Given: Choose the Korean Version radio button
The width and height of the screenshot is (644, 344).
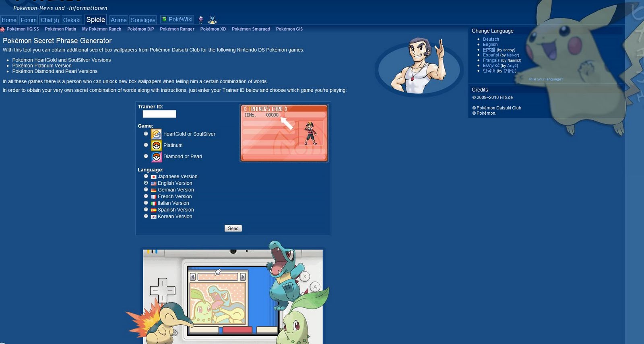Looking at the screenshot, I should click(146, 216).
